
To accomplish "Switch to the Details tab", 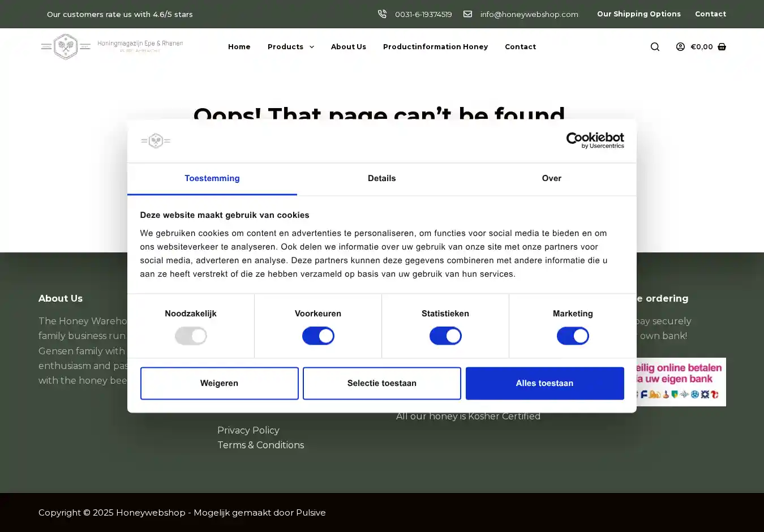I will point(381,178).
